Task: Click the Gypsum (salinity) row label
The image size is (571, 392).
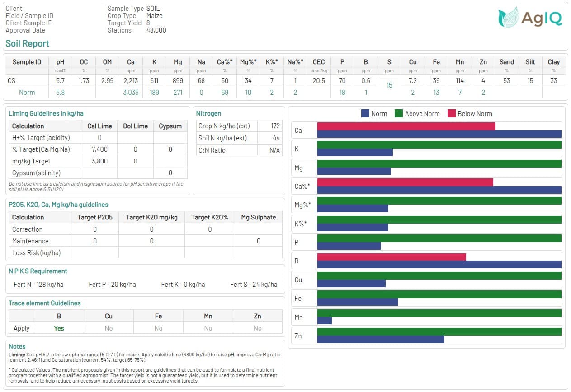Action: click(x=36, y=173)
